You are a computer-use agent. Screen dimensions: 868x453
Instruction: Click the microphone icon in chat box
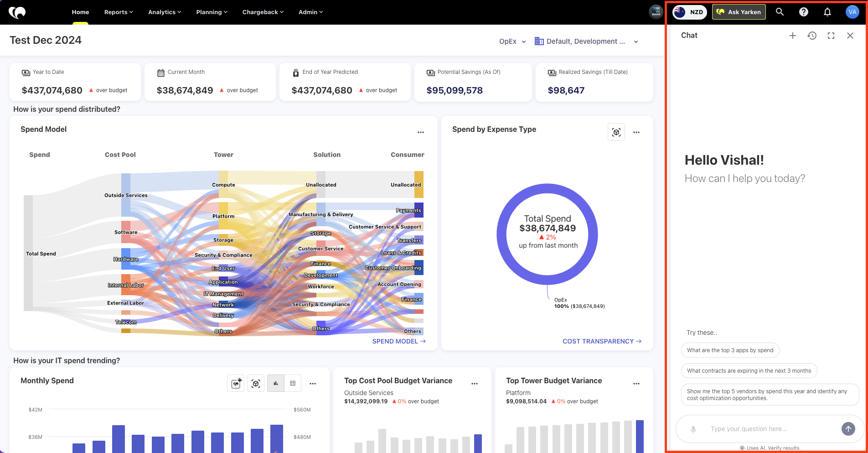693,429
